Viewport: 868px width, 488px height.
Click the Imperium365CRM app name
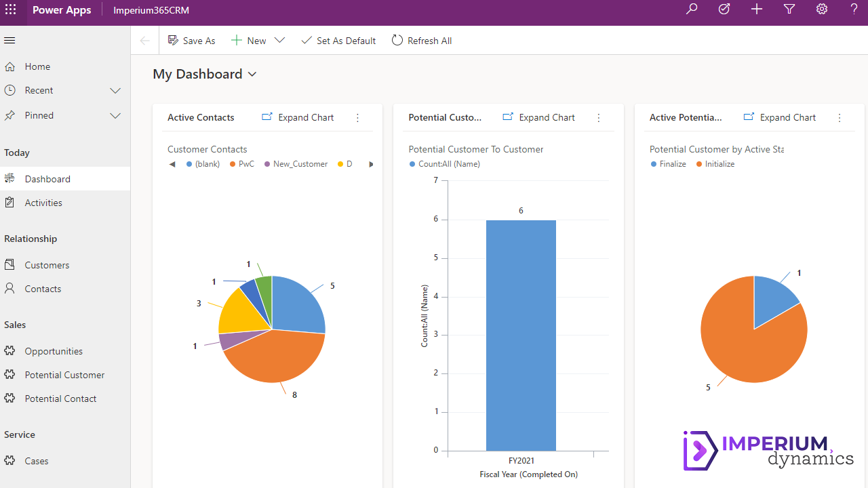151,10
